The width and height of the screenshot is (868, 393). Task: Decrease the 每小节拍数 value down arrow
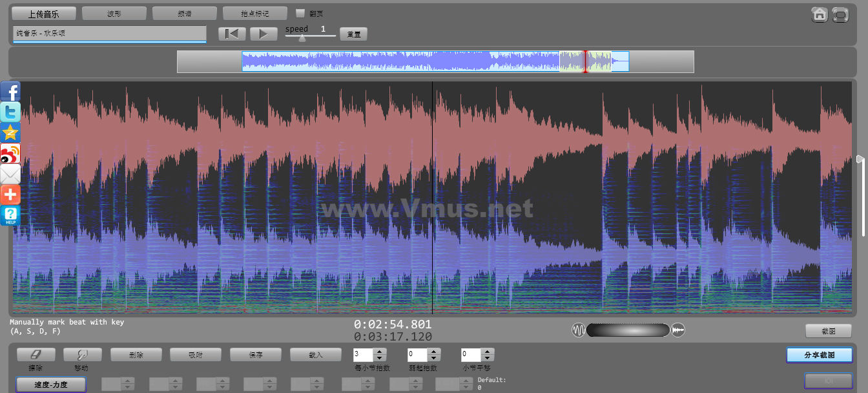coord(380,358)
